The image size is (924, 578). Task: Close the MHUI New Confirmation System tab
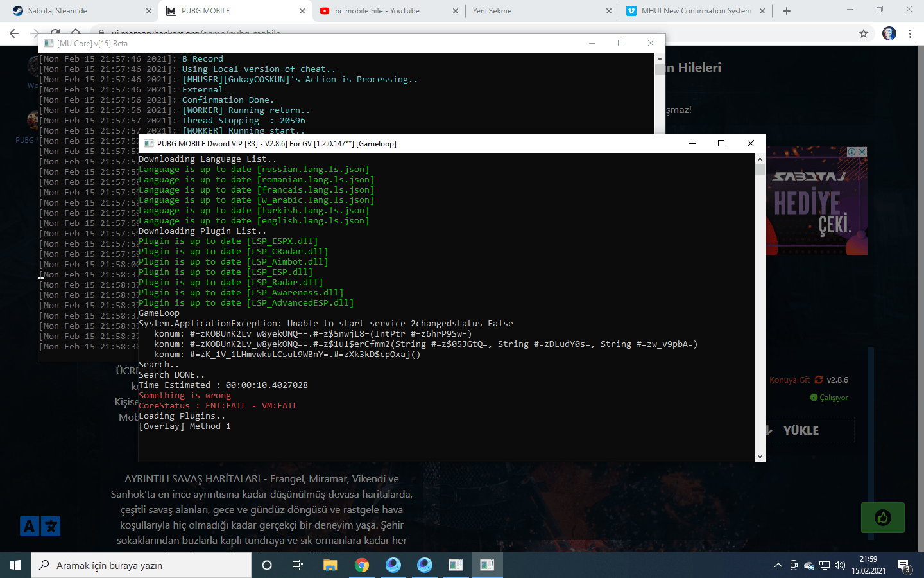pos(762,11)
